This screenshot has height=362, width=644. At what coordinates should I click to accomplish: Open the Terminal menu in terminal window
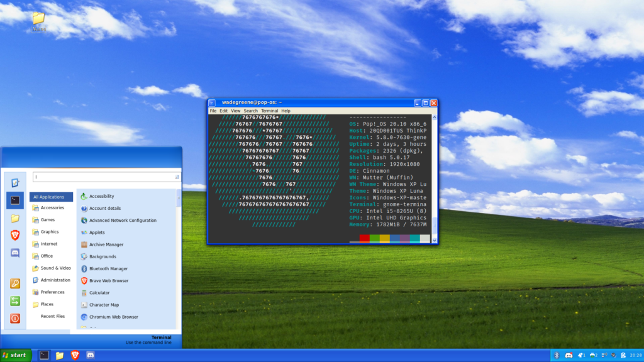click(269, 111)
